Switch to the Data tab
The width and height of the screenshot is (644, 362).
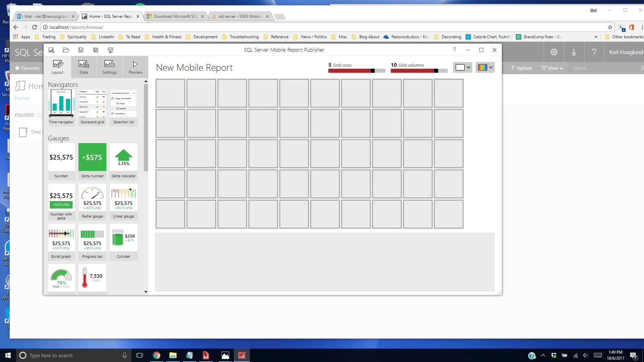coord(84,67)
